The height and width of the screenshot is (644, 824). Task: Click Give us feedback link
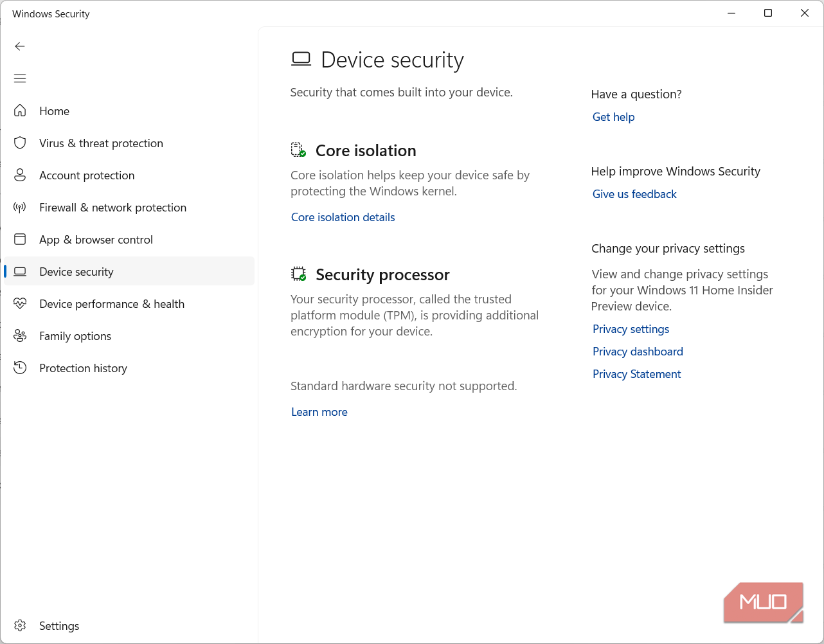(634, 194)
